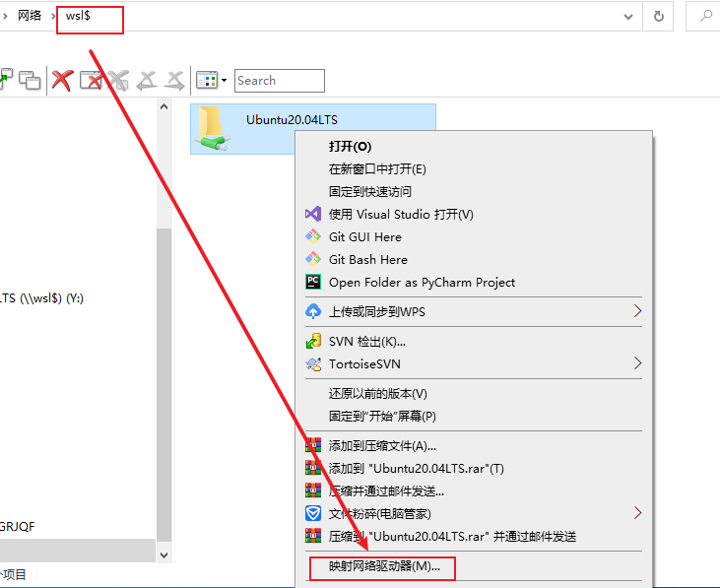Choose 文件粉碎(电脑管家)
This screenshot has height=588, width=720.
(x=474, y=514)
